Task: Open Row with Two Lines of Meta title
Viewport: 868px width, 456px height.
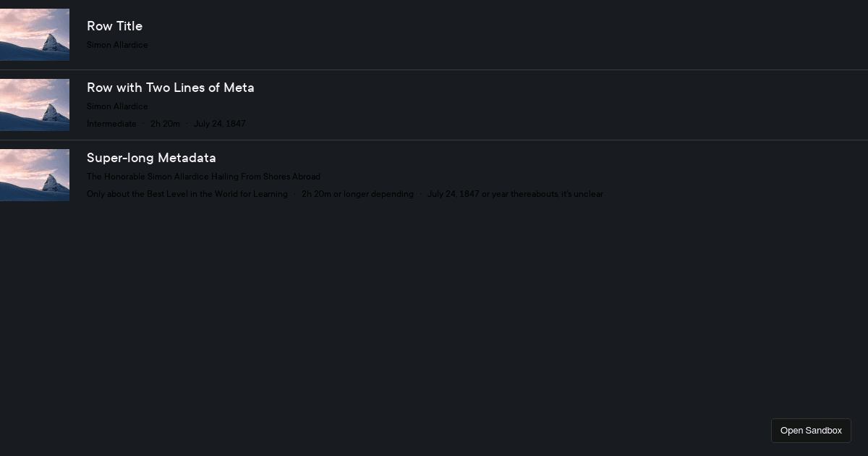Action: (171, 88)
